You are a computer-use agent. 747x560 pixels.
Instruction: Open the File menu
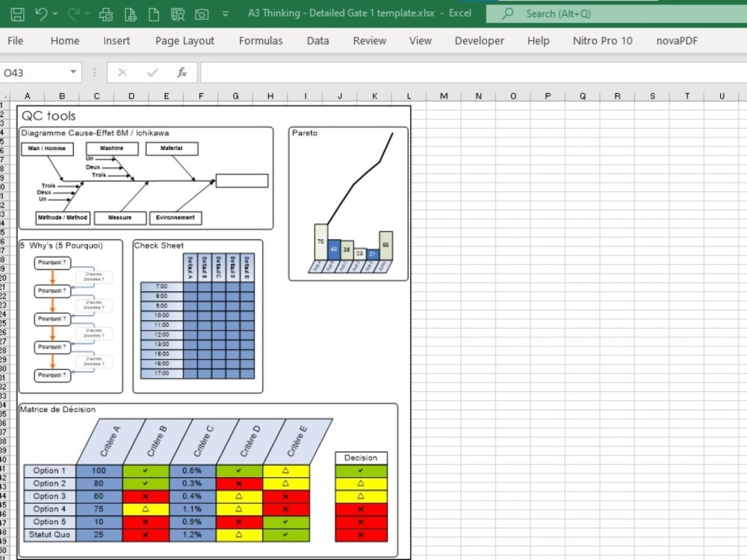(15, 41)
